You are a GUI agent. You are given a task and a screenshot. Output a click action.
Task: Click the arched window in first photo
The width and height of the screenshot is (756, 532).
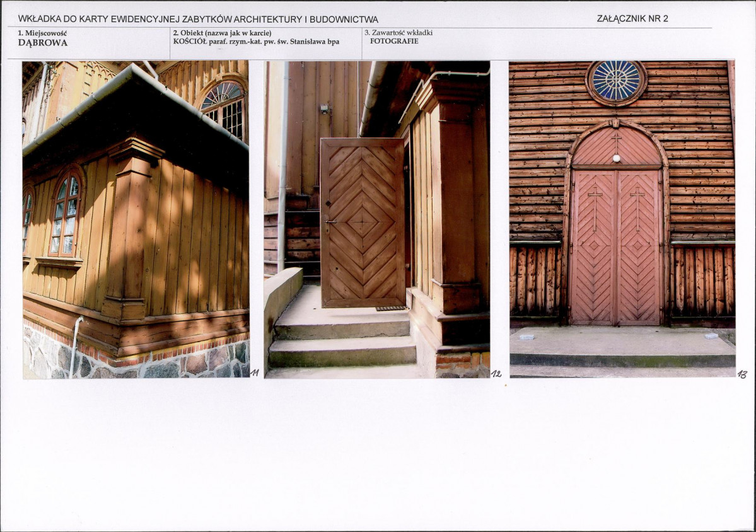[x=66, y=214]
